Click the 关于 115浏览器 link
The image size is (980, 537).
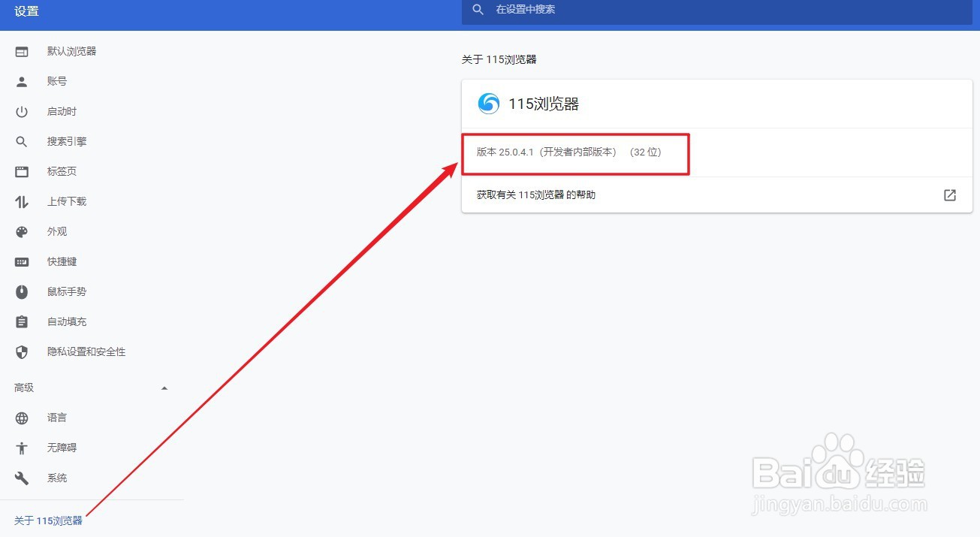[47, 520]
